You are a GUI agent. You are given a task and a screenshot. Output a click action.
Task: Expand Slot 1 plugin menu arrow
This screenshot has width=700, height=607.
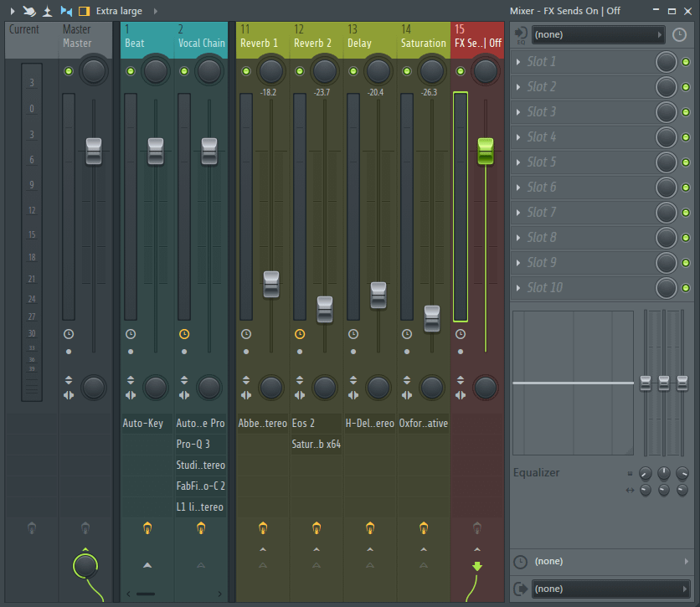pos(518,62)
